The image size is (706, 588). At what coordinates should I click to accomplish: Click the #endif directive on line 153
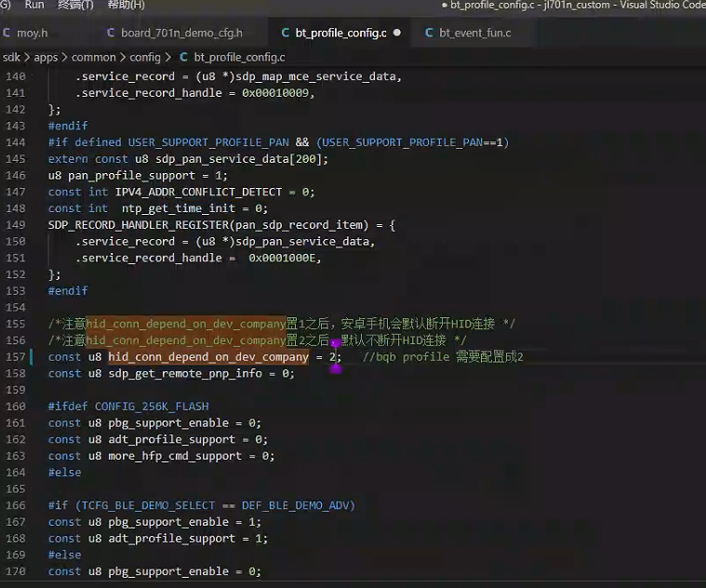[x=68, y=291]
